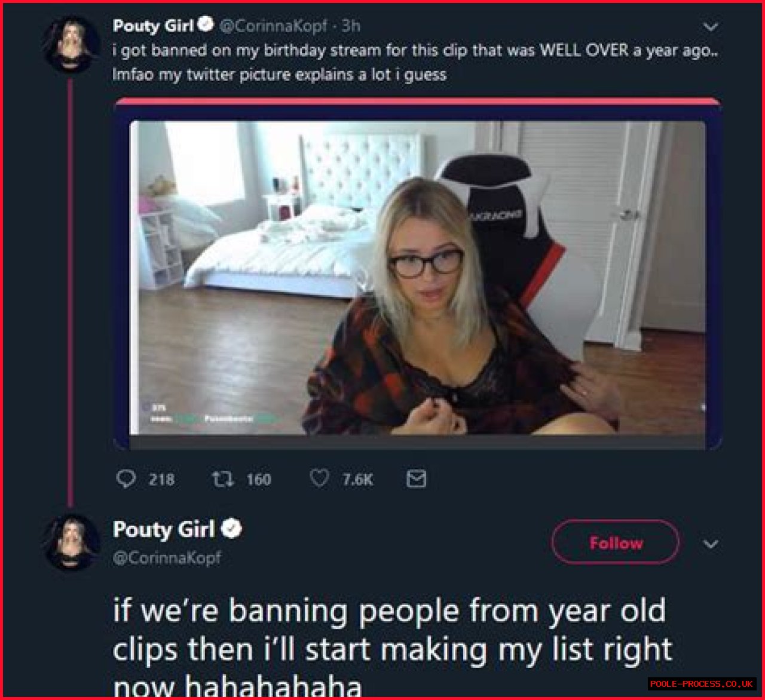Click the large "Pouty Girl" name near Follow
The image size is (765, 700).
[x=164, y=529]
